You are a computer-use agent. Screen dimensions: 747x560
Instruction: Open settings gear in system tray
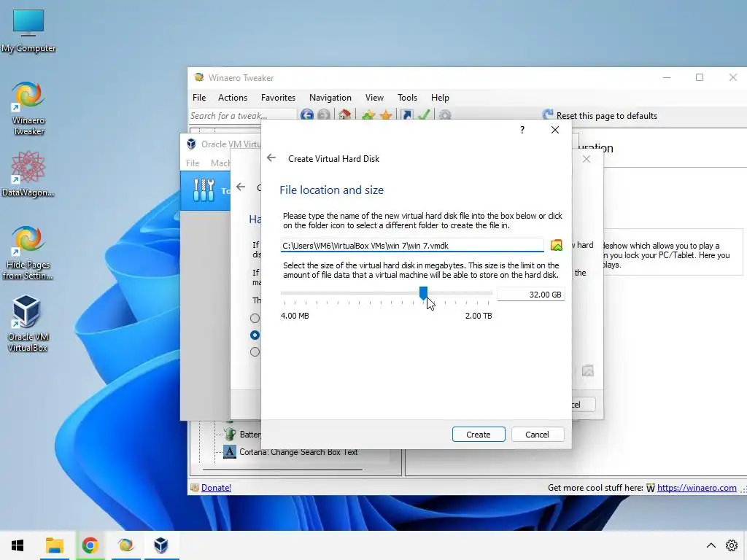(x=731, y=545)
